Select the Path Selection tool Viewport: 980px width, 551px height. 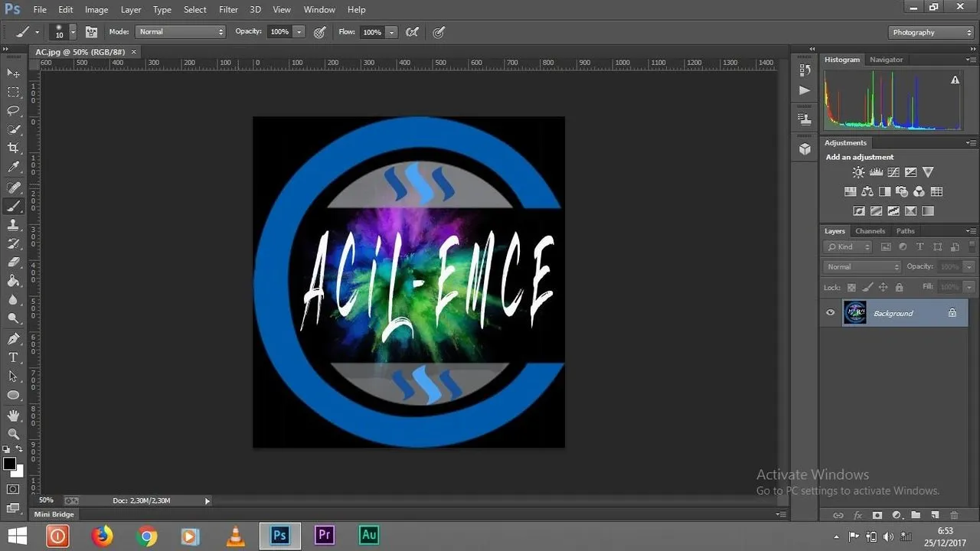point(13,377)
